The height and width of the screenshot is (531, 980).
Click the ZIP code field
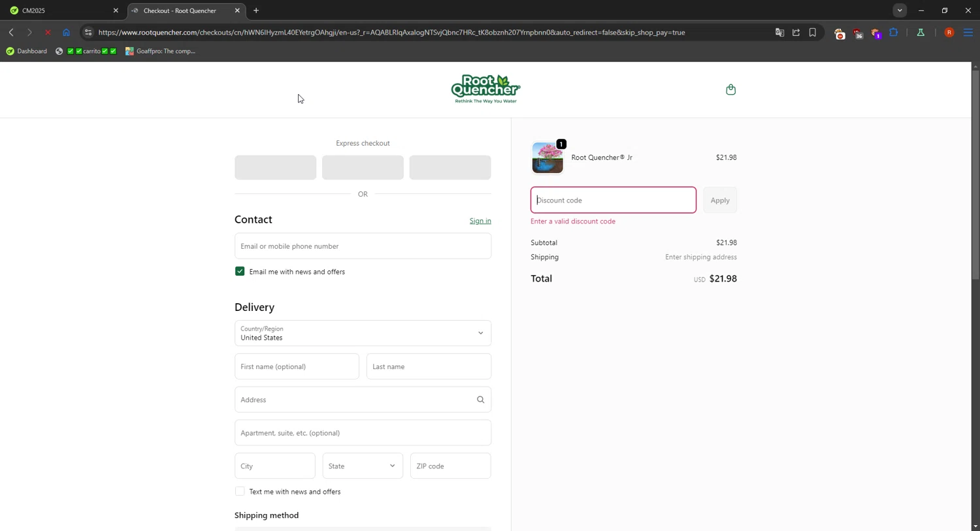(x=451, y=466)
